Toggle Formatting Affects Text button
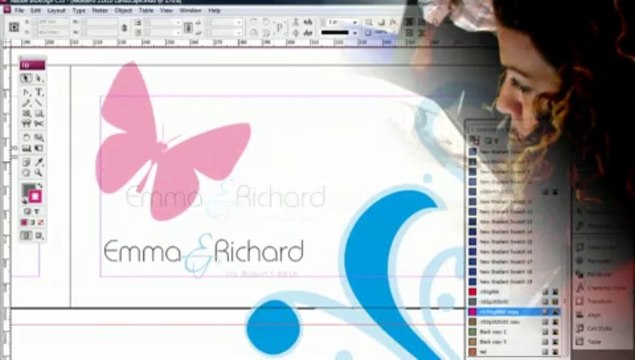635x360 pixels. [x=37, y=211]
